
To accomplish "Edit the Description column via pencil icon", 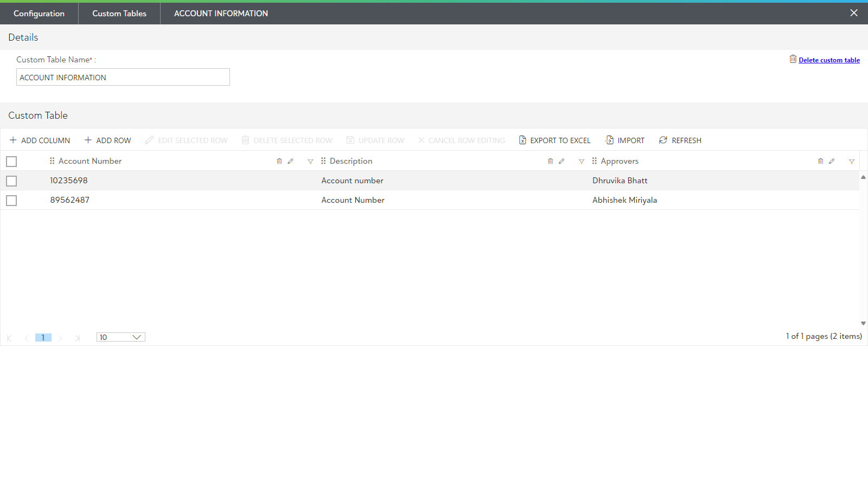I will pos(561,161).
